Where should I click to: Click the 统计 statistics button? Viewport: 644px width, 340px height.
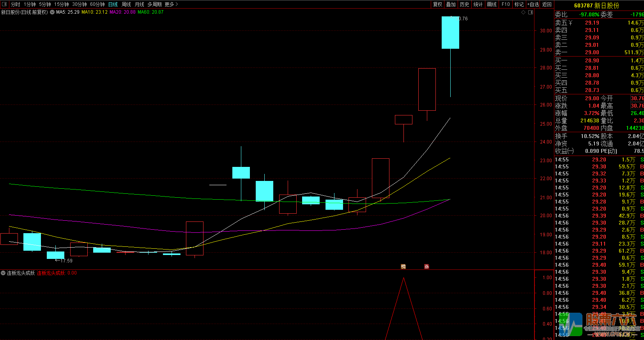pyautogui.click(x=478, y=4)
